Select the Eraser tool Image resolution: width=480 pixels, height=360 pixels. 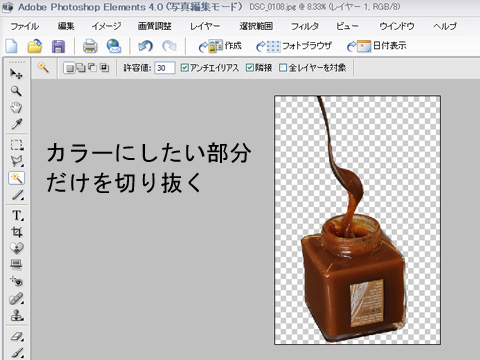16,336
